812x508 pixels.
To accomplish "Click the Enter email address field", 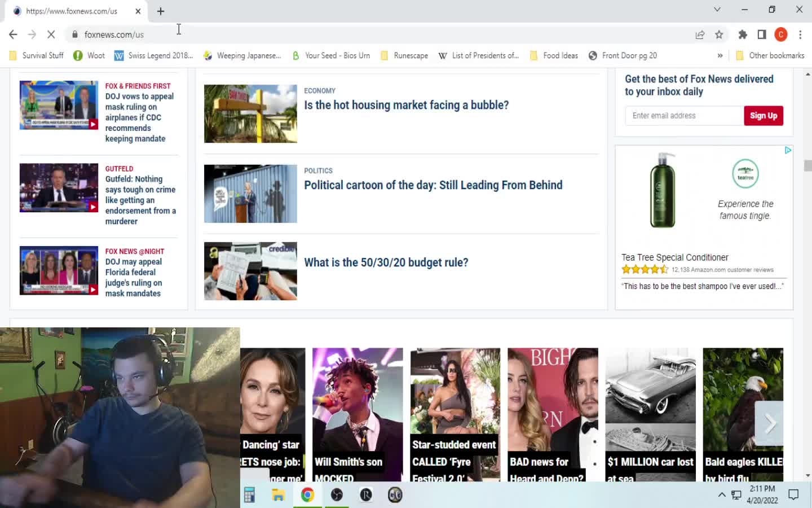I will tap(684, 116).
